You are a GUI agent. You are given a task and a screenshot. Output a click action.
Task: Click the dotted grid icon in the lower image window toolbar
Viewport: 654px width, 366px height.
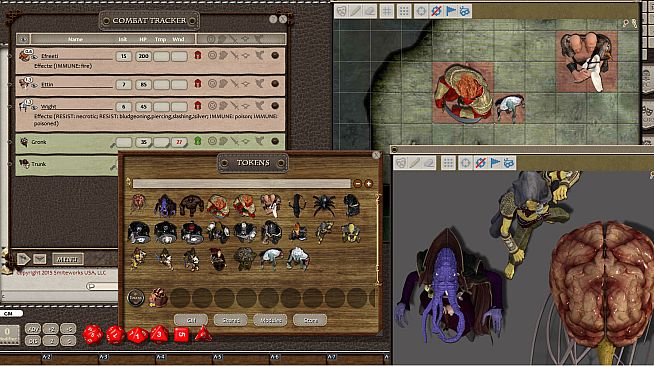pos(448,163)
